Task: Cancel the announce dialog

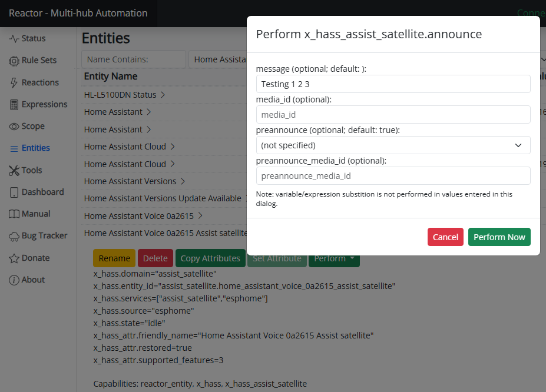Action: (445, 237)
